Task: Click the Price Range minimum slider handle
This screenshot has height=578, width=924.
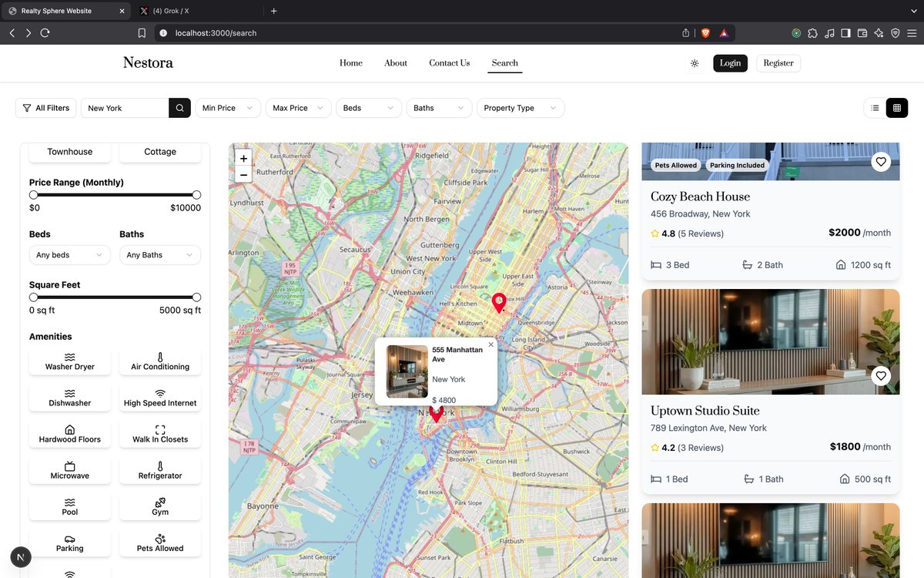Action: [x=33, y=195]
